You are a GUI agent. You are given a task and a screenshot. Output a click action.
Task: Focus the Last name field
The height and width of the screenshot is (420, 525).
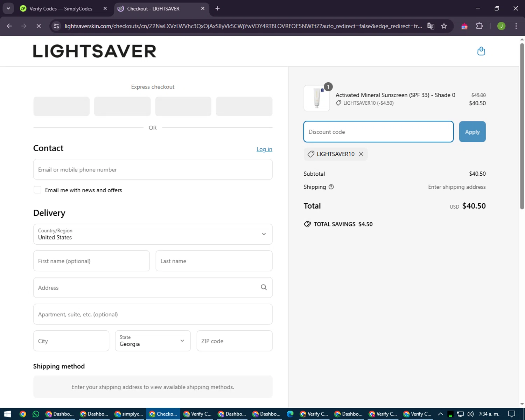click(214, 261)
